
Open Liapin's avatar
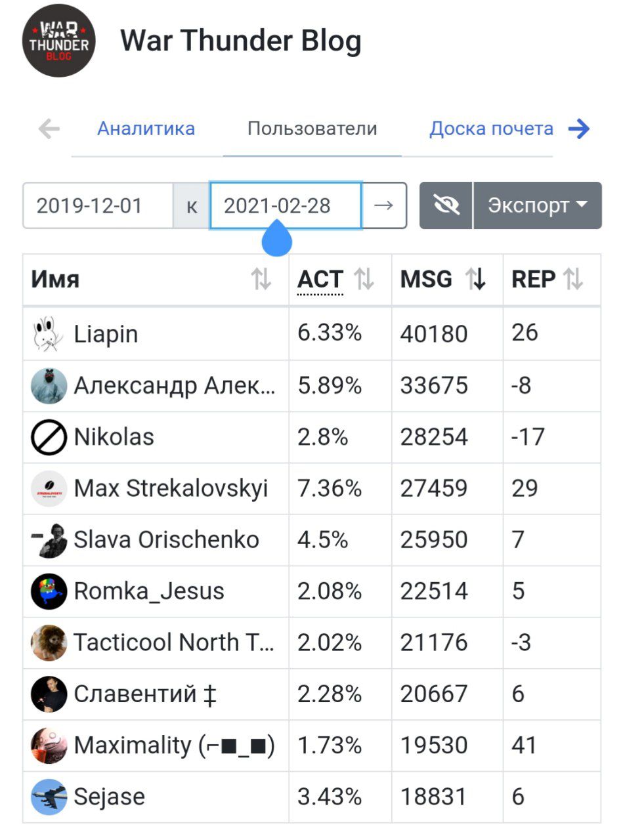coord(49,334)
